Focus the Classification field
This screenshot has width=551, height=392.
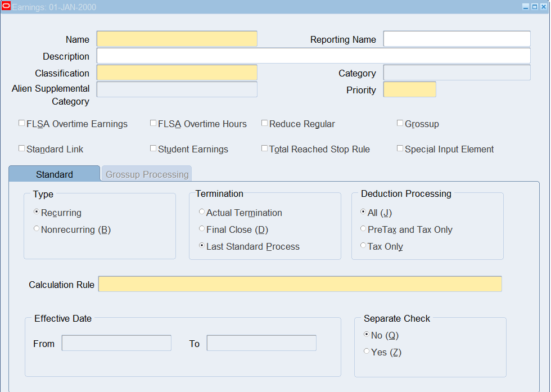(177, 73)
